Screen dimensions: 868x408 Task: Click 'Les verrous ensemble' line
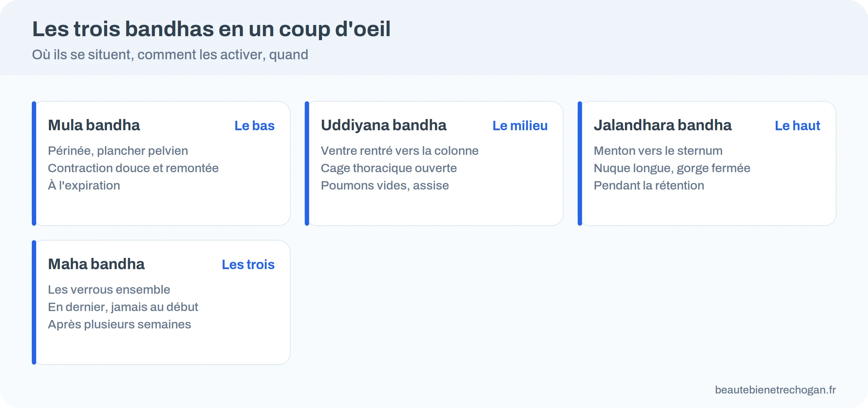pos(109,289)
